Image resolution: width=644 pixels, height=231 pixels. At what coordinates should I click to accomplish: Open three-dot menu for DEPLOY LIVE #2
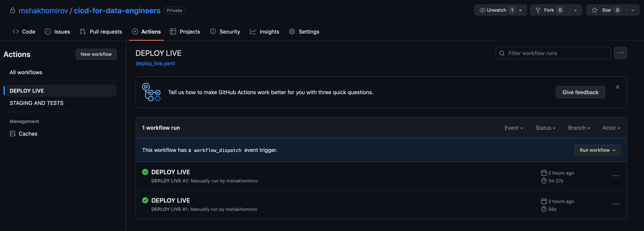(x=616, y=176)
